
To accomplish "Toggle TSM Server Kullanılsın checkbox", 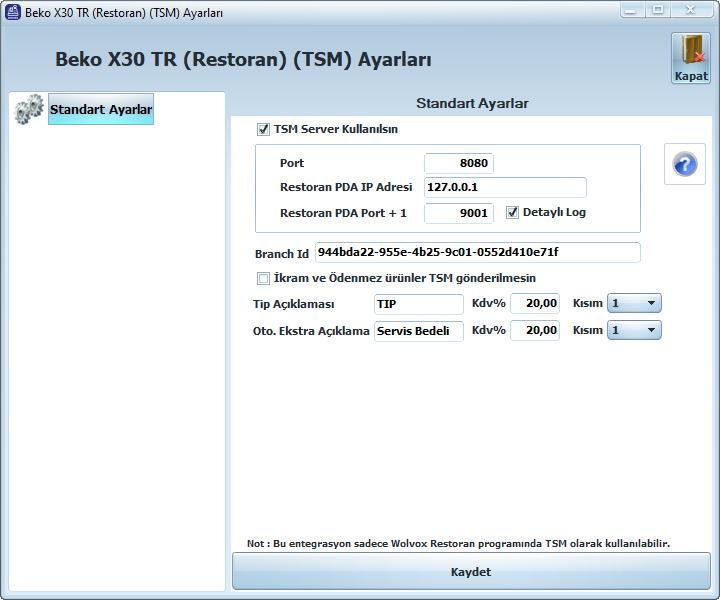I will tap(264, 129).
